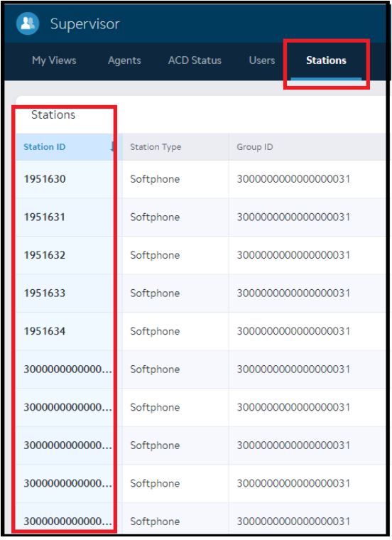Click Softphone type for station 1951630
392x540 pixels.
(155, 179)
